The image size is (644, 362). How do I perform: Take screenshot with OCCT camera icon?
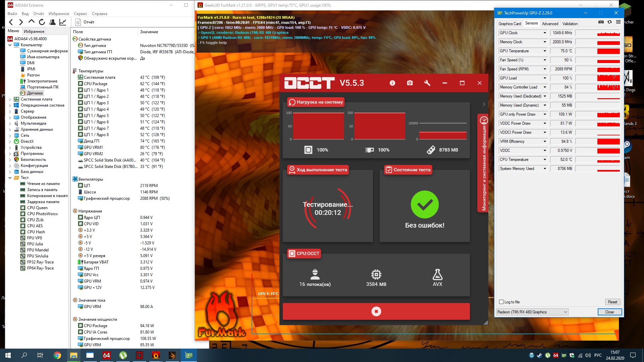[410, 83]
